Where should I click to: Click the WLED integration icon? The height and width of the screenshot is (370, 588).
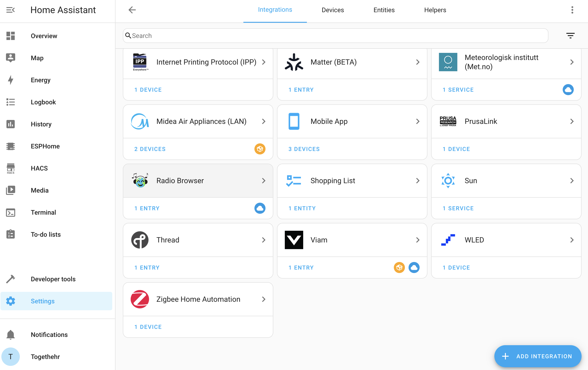[448, 239]
